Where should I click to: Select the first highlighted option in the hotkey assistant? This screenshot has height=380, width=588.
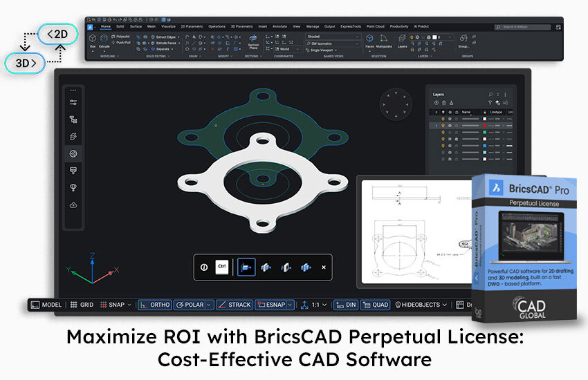coord(246,267)
